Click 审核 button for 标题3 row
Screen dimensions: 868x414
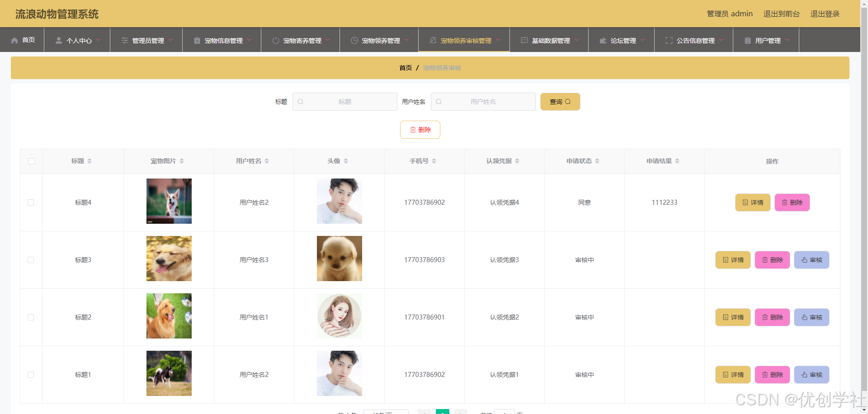tap(811, 260)
